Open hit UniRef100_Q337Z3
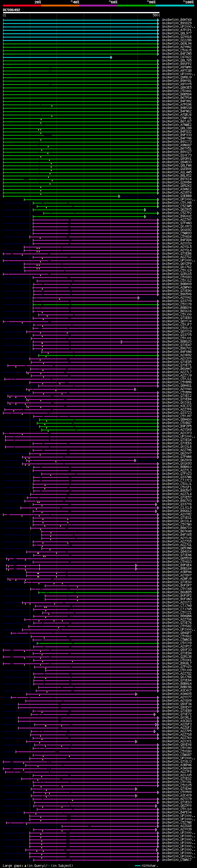 pos(177,413)
